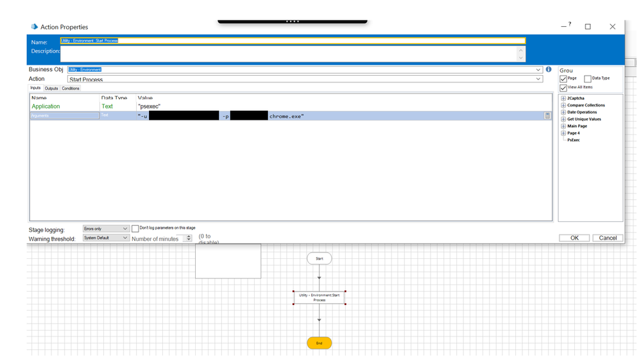Click the help question mark icon
The height and width of the screenshot is (364, 641).
[x=570, y=24]
